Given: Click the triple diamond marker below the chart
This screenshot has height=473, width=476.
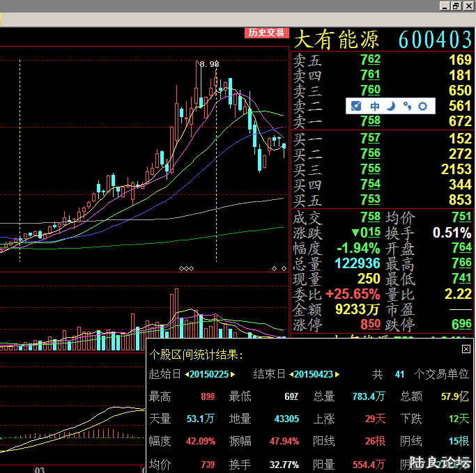Looking at the screenshot, I should point(186,268).
